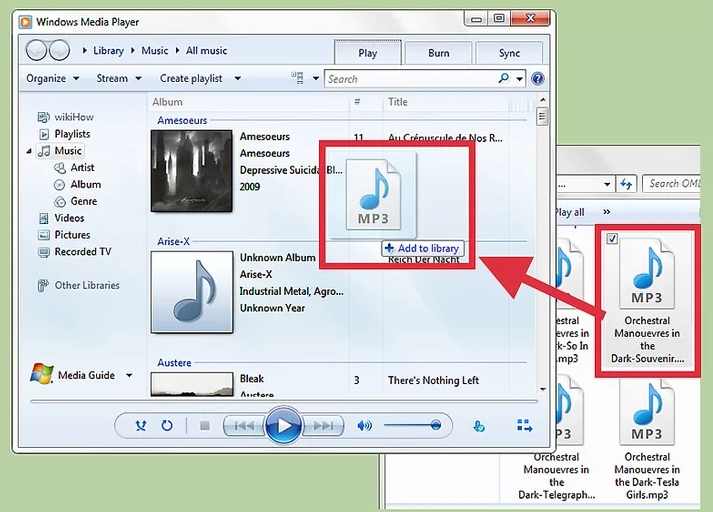Open the Stream dropdown menu
This screenshot has width=713, height=512.
coord(119,78)
